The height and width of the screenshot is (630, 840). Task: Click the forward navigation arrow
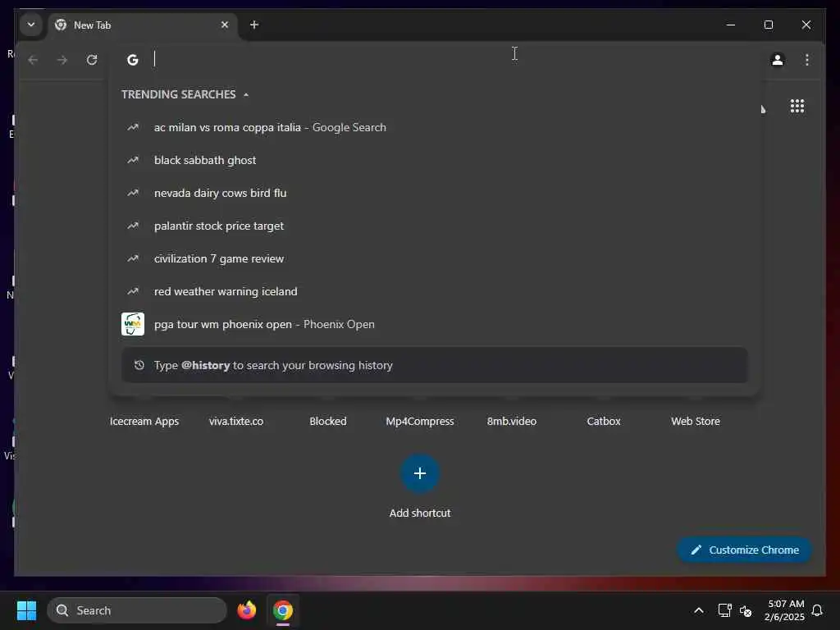(62, 60)
